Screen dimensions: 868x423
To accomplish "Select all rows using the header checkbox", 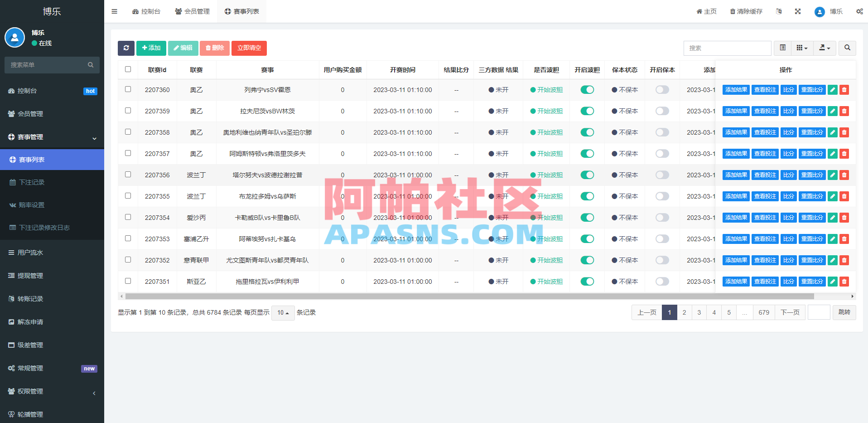I will click(128, 69).
